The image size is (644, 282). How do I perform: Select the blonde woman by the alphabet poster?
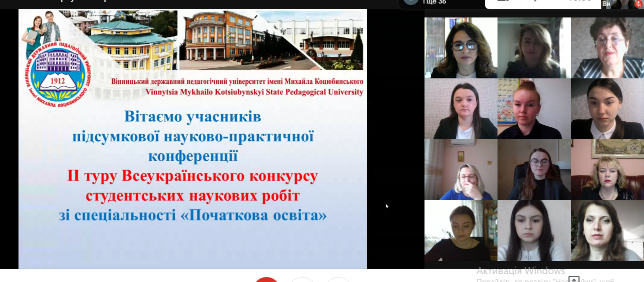coord(533,109)
